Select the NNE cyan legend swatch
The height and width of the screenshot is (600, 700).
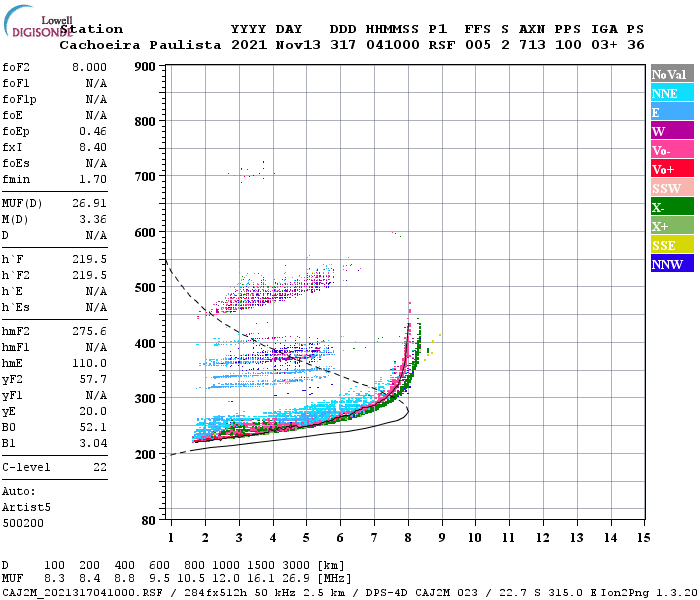coord(672,93)
